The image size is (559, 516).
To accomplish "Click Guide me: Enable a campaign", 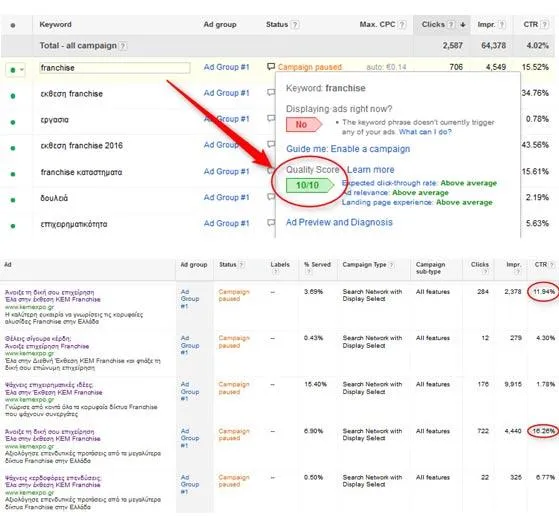I will 348,149.
